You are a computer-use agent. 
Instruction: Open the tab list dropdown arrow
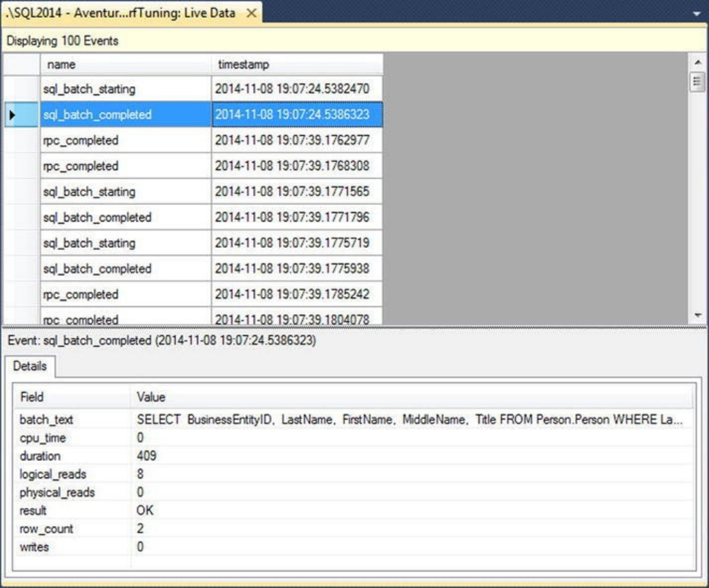click(697, 14)
